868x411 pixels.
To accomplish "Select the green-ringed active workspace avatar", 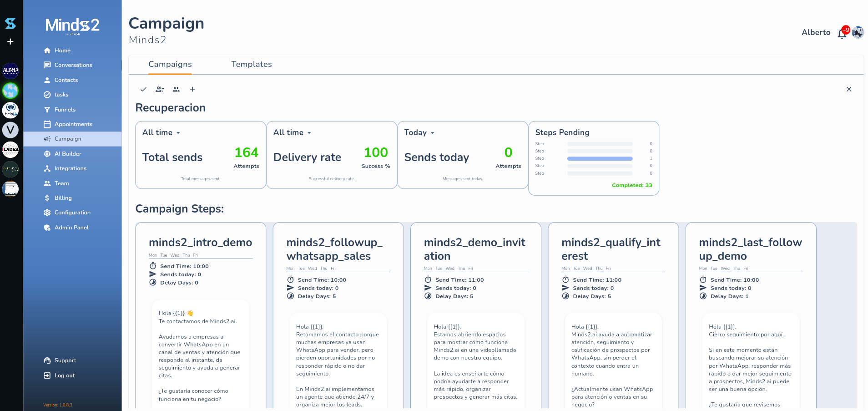I will 10,91.
